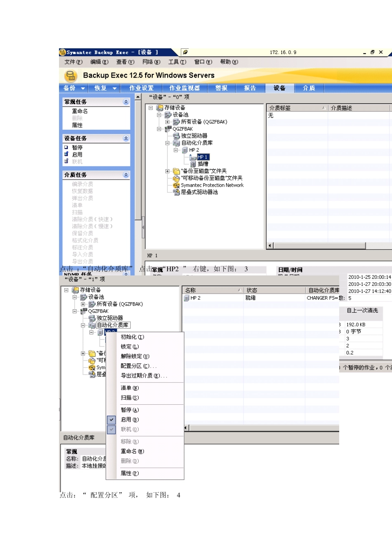392x555 pixels.
Task: Collapse HP 2 node in upper tree
Action: 176,150
